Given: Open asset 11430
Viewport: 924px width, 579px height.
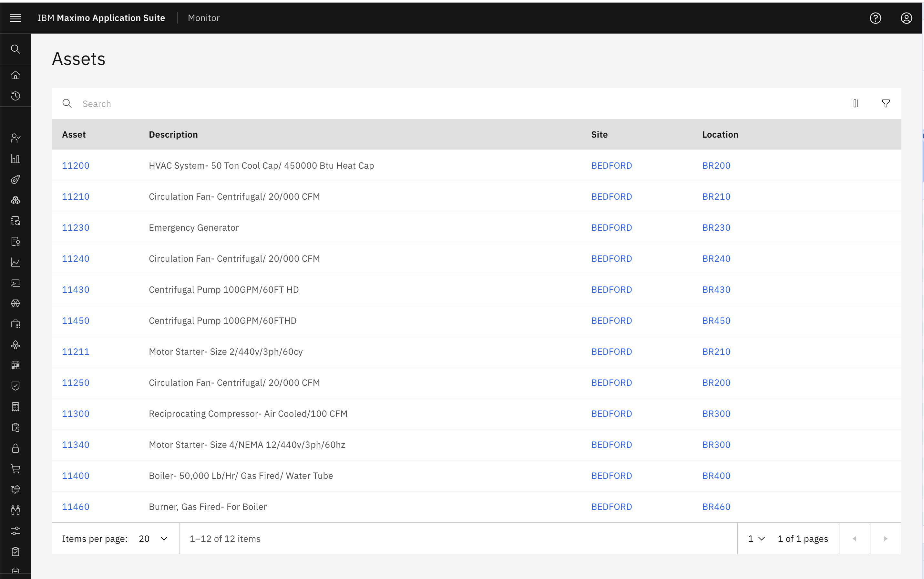Looking at the screenshot, I should [76, 289].
